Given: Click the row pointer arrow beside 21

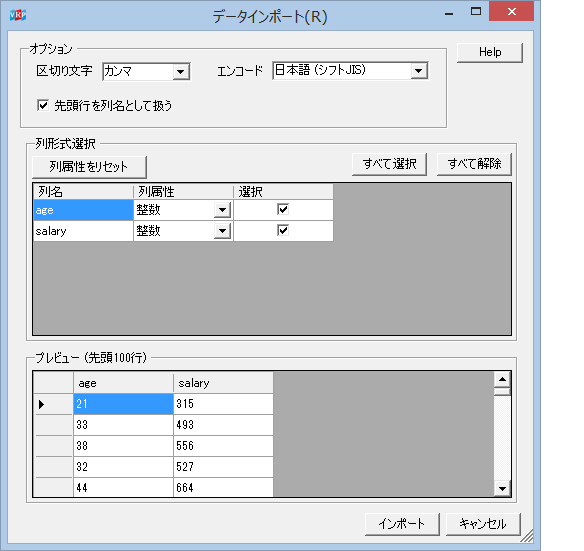Looking at the screenshot, I should 41,404.
